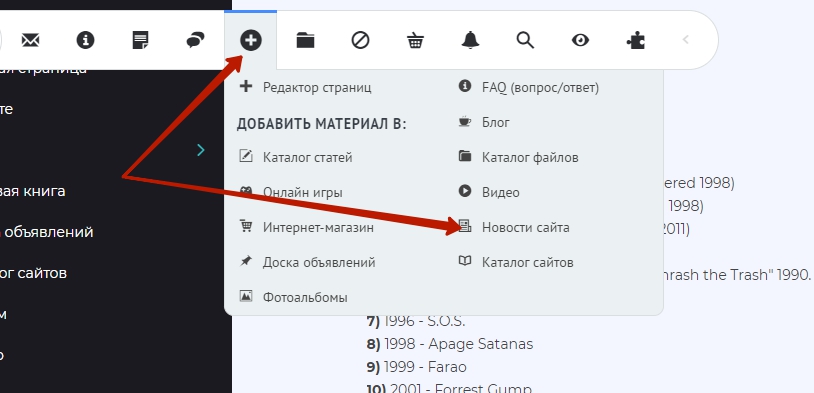Open Редактор страниц menu item
Viewport: 814px width, 393px height.
317,87
